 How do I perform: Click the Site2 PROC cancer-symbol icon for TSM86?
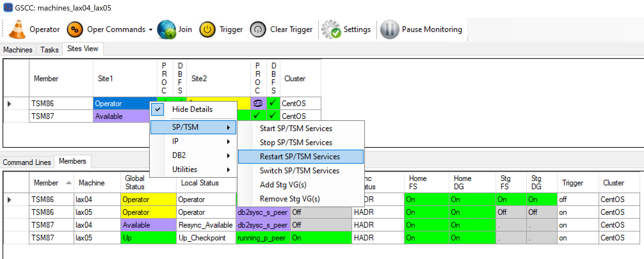pyautogui.click(x=258, y=103)
